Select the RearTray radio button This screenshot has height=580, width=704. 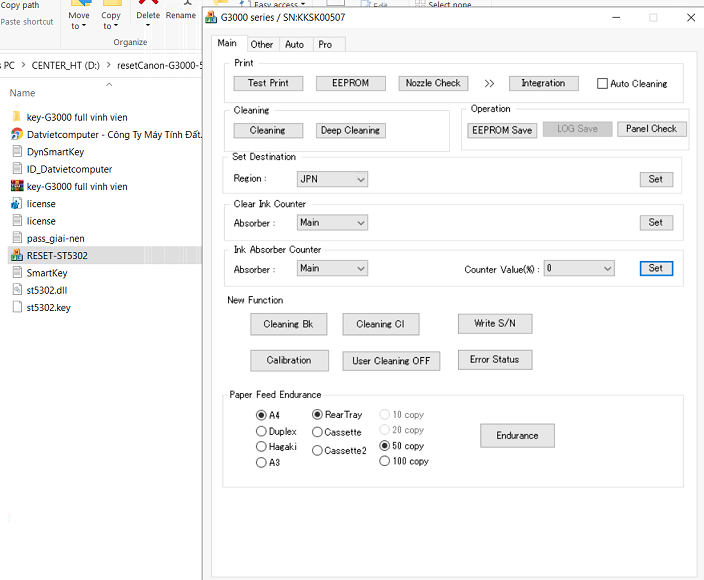pos(317,414)
